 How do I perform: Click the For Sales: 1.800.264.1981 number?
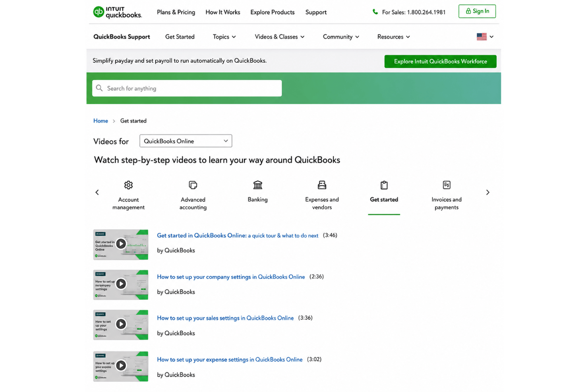point(414,12)
